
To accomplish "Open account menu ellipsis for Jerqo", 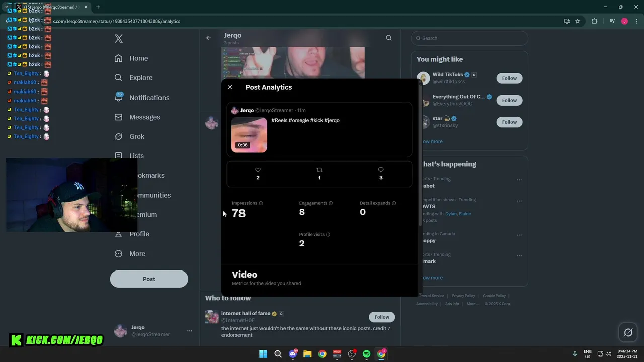I will coord(190,331).
